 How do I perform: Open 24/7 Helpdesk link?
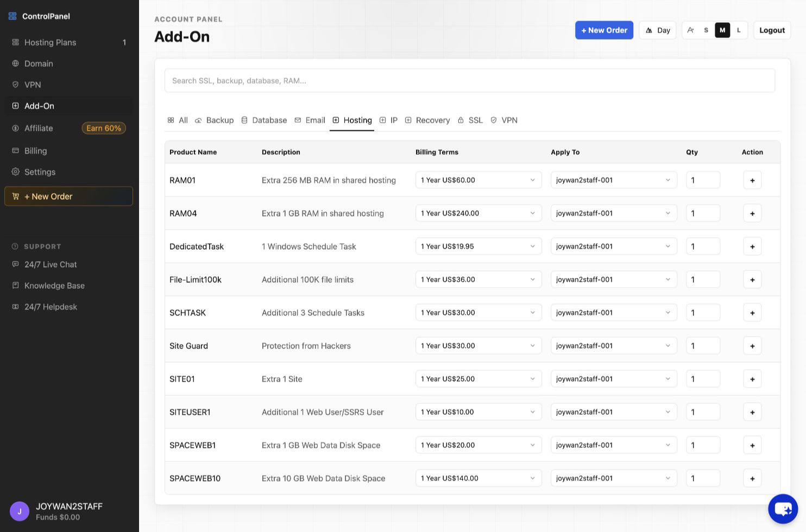point(68,307)
